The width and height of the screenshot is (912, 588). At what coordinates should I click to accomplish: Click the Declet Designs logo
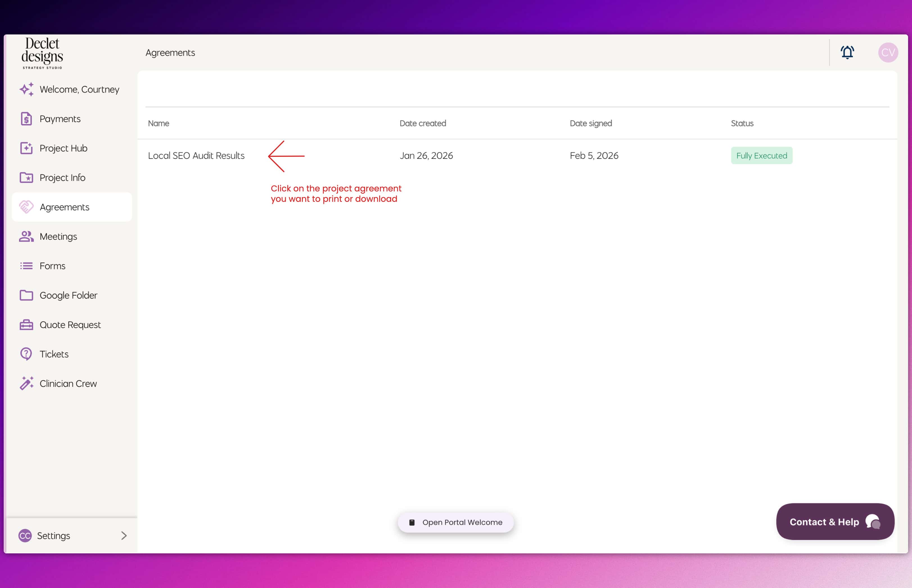pyautogui.click(x=42, y=53)
